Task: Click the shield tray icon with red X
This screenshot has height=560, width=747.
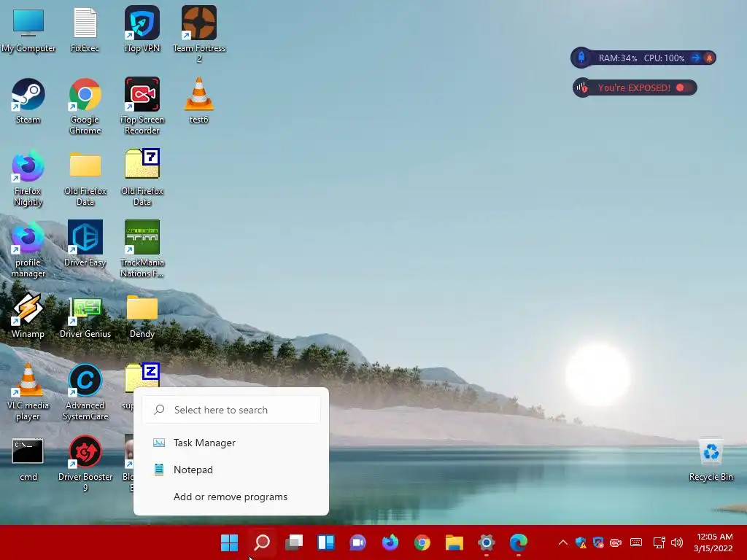Action: pos(598,542)
